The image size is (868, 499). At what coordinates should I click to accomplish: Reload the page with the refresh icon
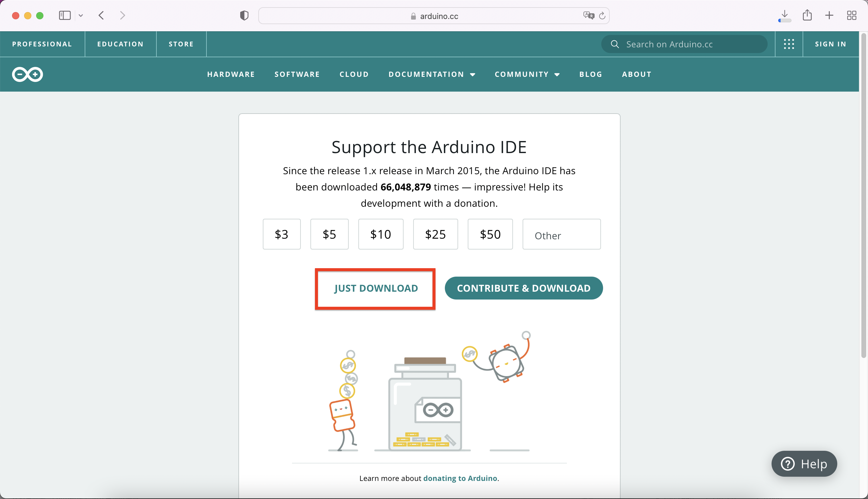click(602, 15)
